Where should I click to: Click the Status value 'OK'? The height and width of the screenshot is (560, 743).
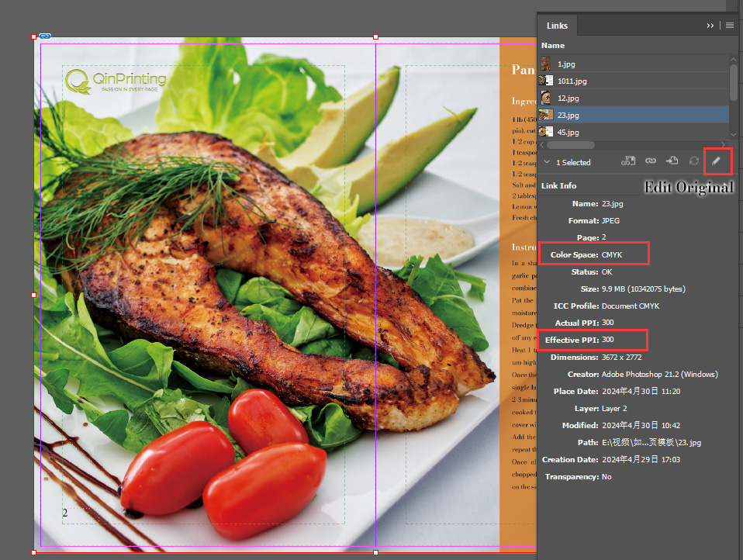coord(607,272)
